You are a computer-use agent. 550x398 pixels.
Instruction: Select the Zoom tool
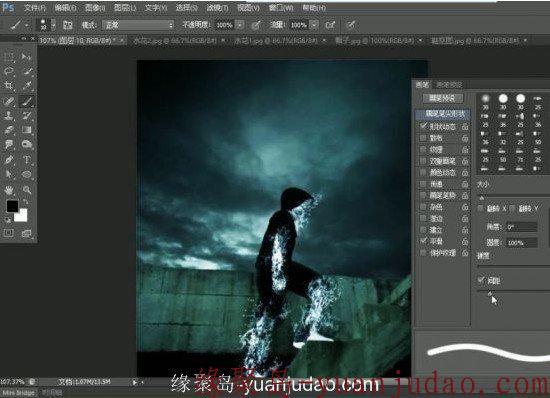(x=27, y=190)
